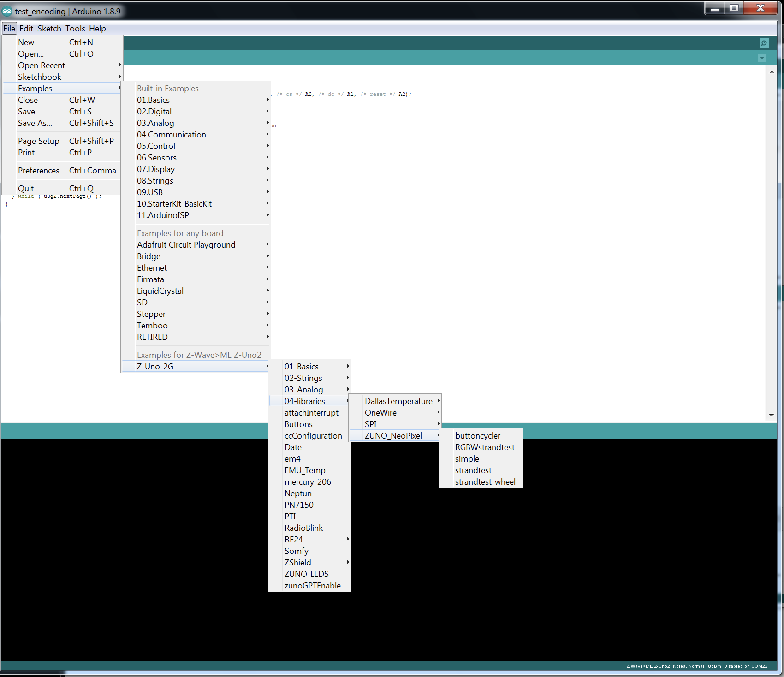This screenshot has width=784, height=677.
Task: Click Save in the File menu
Action: point(62,111)
